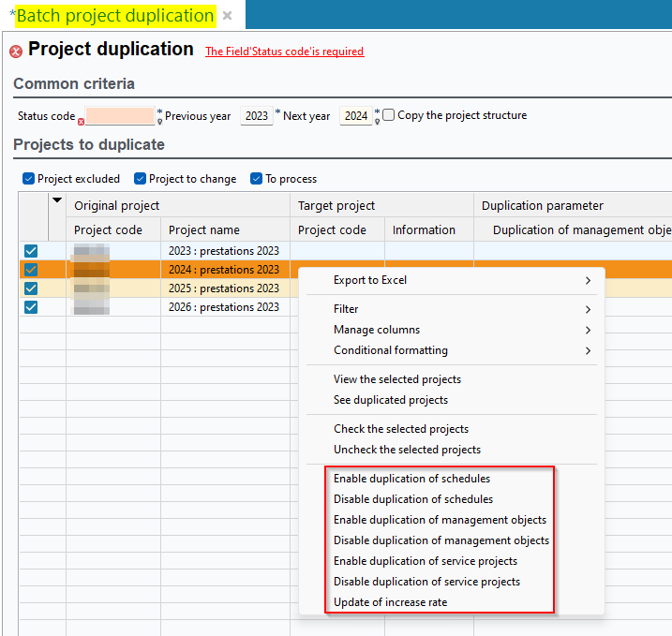Open the grid selector arrow in table header

(x=57, y=200)
